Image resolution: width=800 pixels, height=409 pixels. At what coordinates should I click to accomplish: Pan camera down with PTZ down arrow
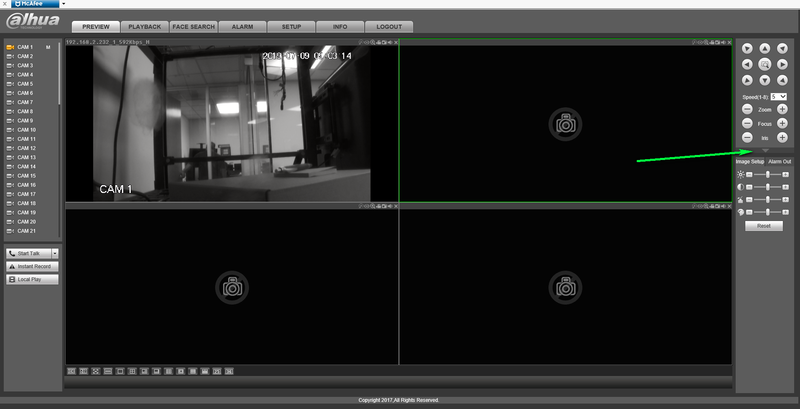[764, 80]
